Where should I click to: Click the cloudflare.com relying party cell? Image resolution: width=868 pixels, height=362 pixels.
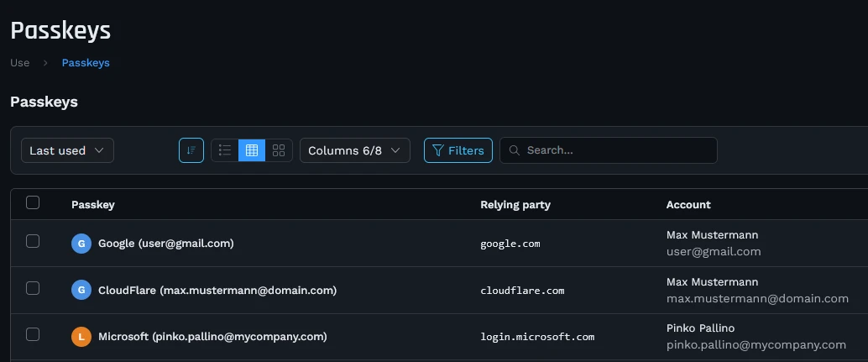[x=523, y=290]
